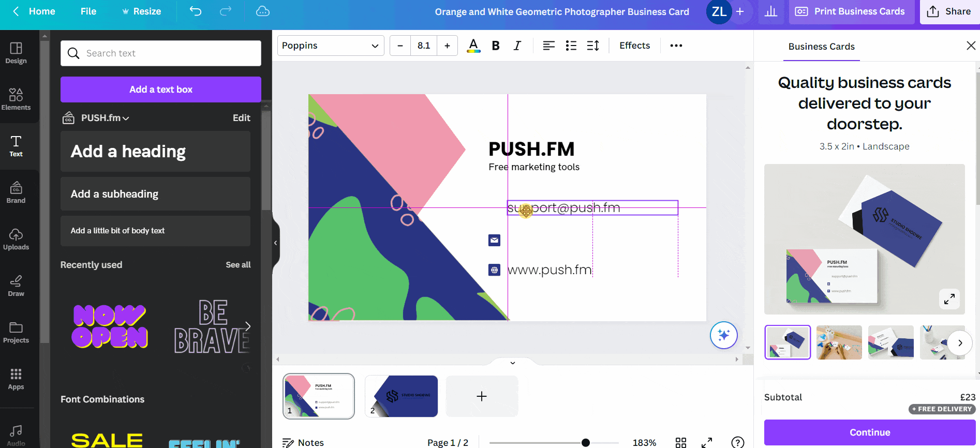Viewport: 980px width, 448px height.
Task: Open the help question mark
Action: [738, 442]
